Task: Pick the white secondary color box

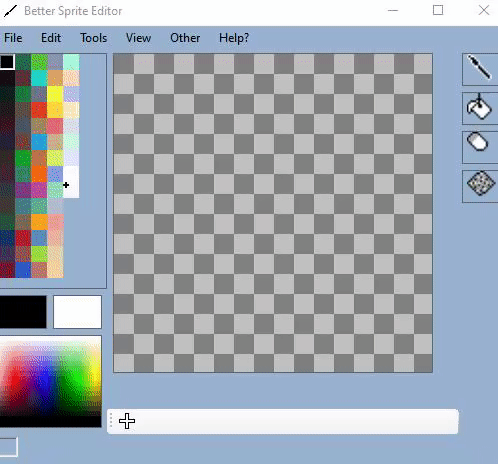Action: click(x=77, y=312)
